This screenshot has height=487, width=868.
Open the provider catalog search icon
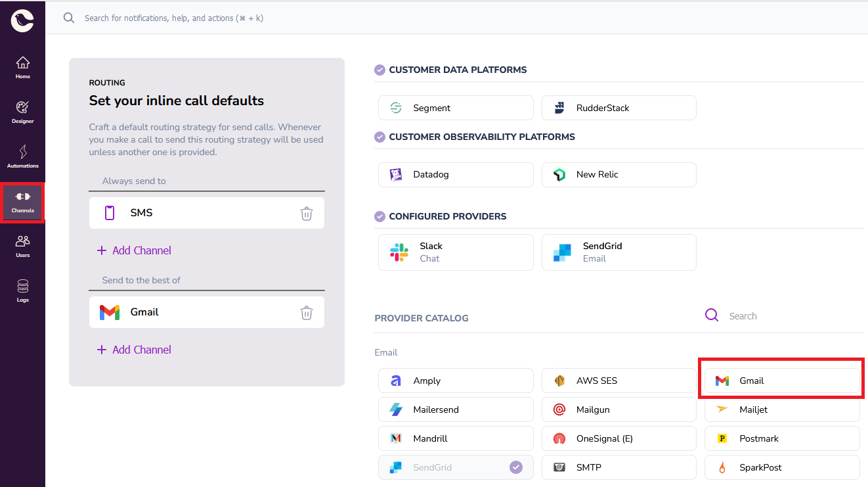point(712,315)
